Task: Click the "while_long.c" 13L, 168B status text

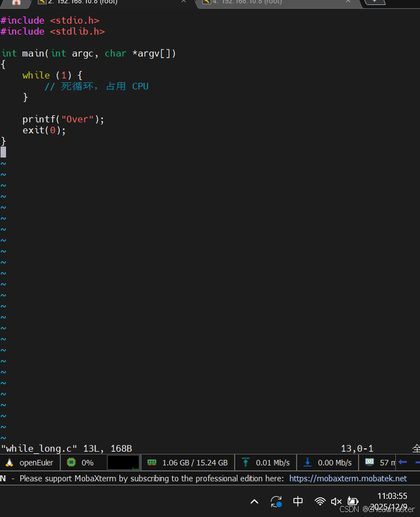Action: pyautogui.click(x=66, y=448)
